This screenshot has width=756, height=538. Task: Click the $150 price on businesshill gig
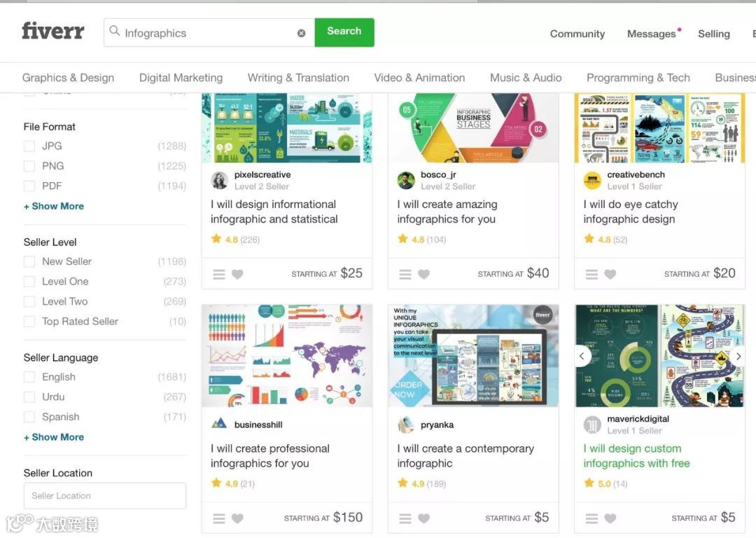click(348, 517)
